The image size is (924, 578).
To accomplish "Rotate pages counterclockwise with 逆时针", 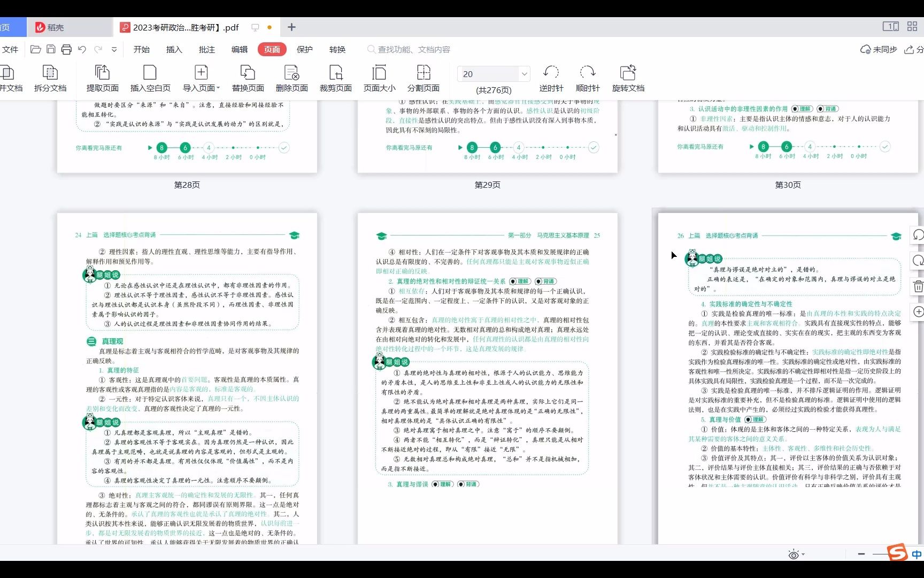I will 551,78.
